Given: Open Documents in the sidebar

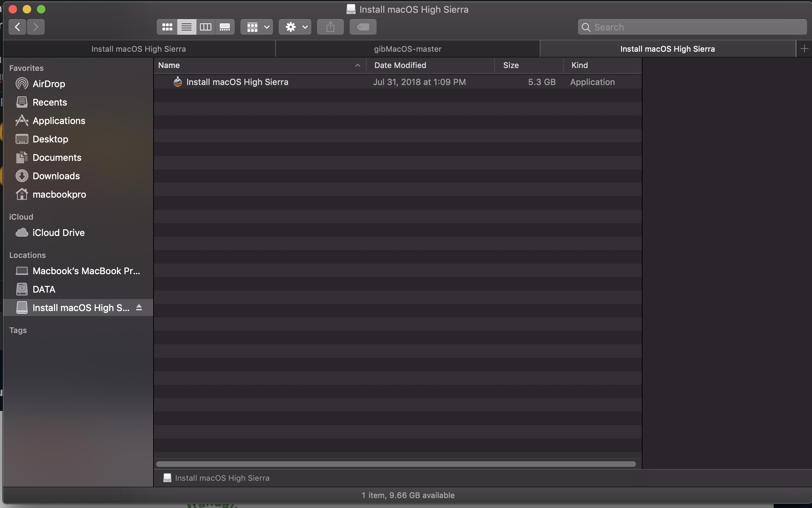Looking at the screenshot, I should pyautogui.click(x=78, y=158).
